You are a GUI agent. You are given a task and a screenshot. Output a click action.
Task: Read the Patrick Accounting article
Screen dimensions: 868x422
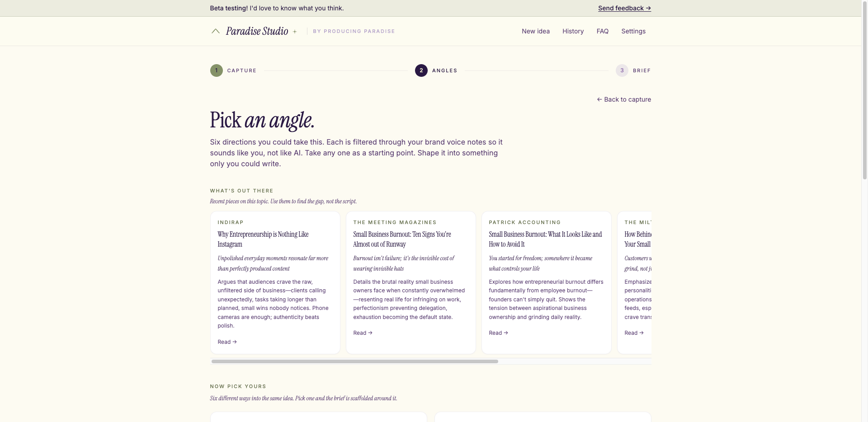click(x=498, y=333)
